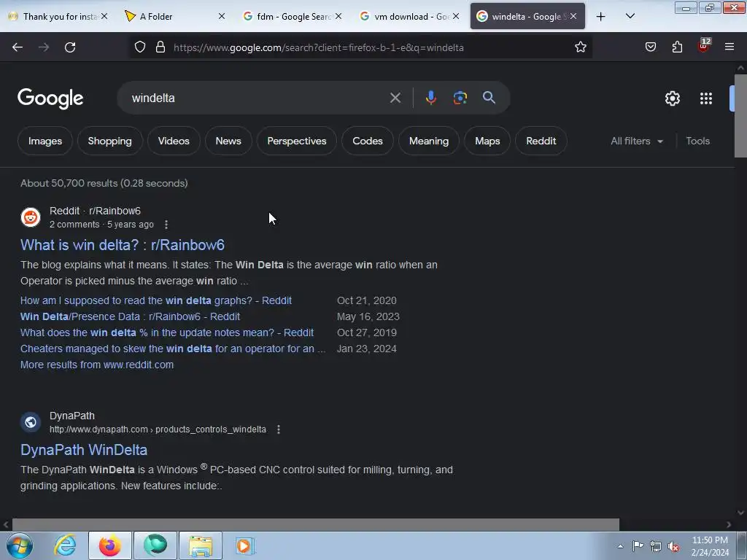Open Google apps grid
This screenshot has width=747, height=560.
pyautogui.click(x=706, y=98)
